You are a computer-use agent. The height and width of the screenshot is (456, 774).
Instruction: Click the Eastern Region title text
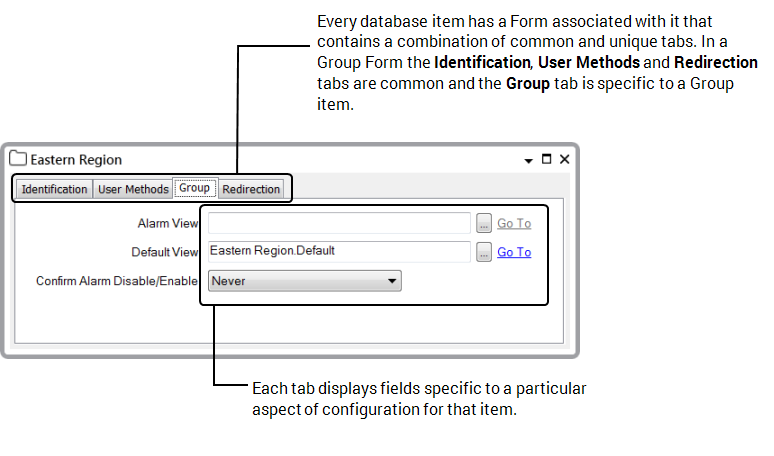click(76, 160)
